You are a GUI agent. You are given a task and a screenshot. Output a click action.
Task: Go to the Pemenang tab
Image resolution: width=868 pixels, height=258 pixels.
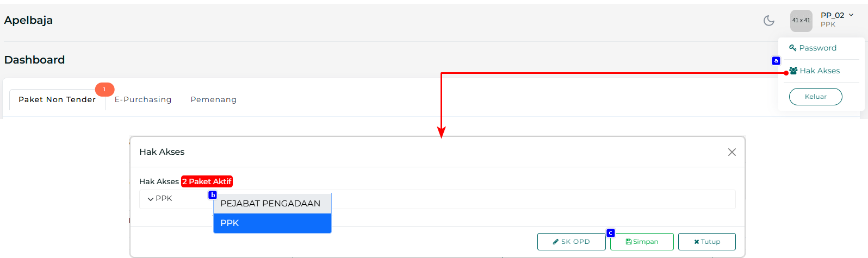[214, 99]
